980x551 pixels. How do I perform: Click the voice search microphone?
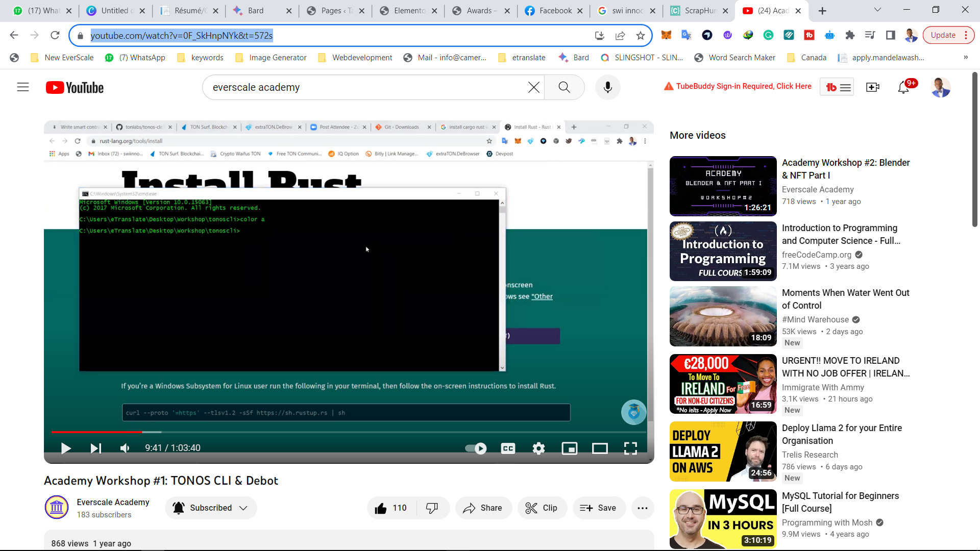(x=607, y=87)
